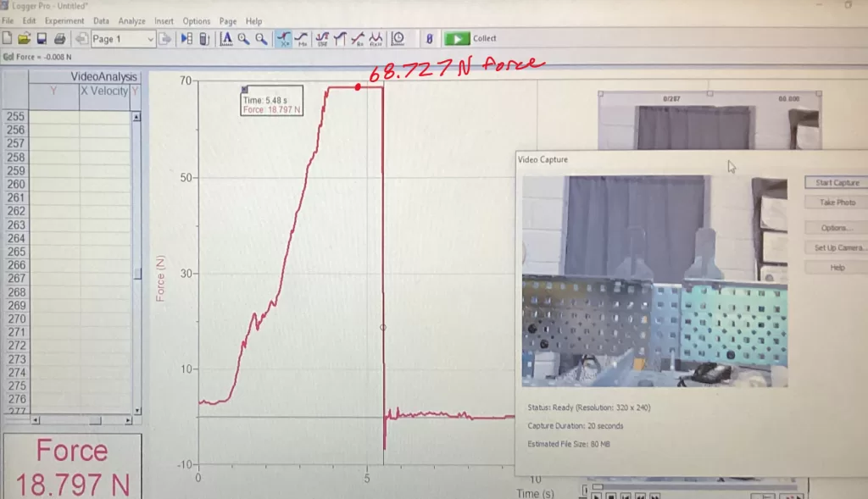Click the data table vertical scrollbar thumb

136,274
